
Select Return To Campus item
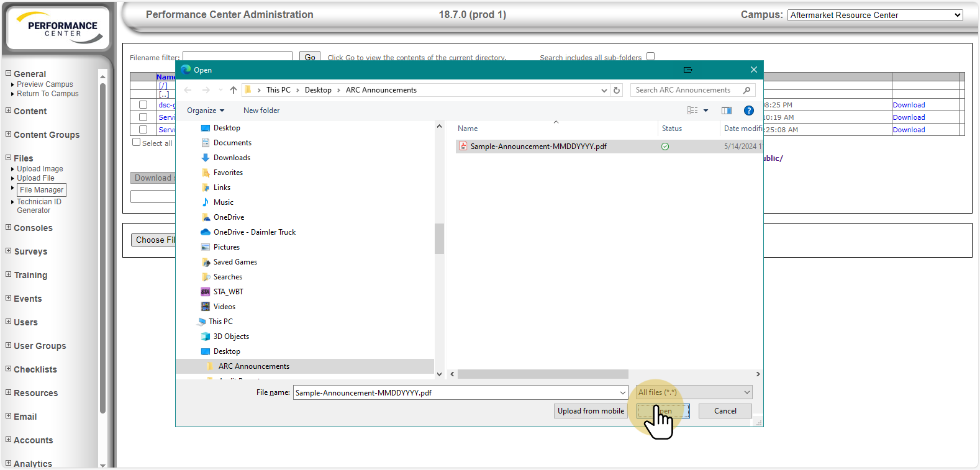click(48, 94)
